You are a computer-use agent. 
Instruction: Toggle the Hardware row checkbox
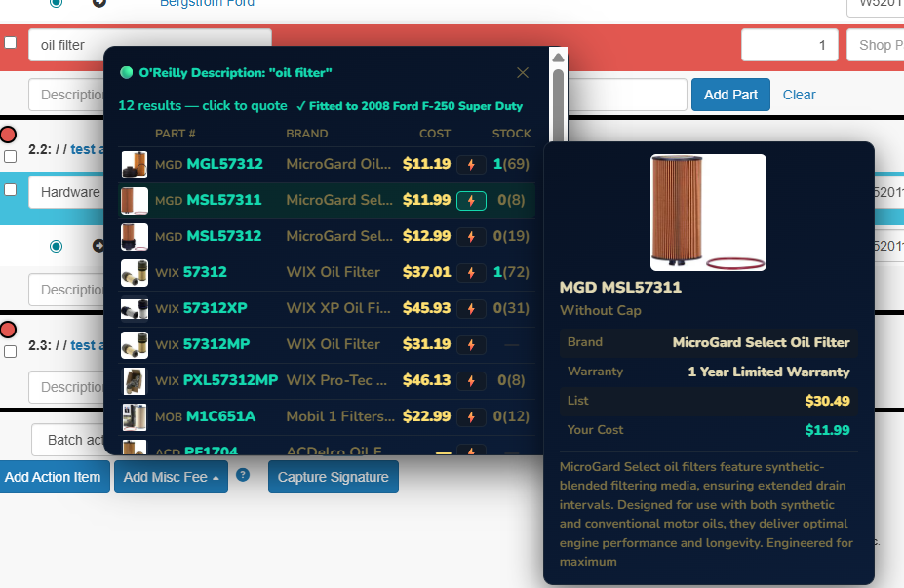[11, 190]
